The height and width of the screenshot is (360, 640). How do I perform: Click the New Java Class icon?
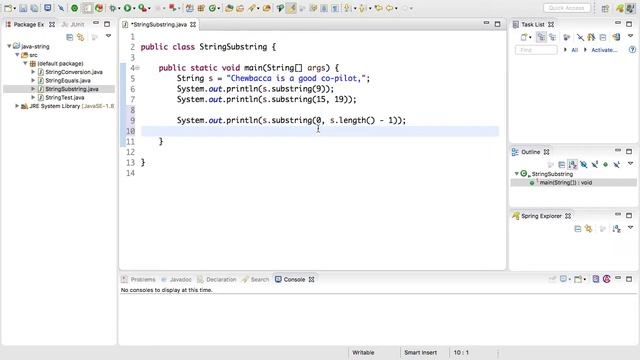click(212, 8)
